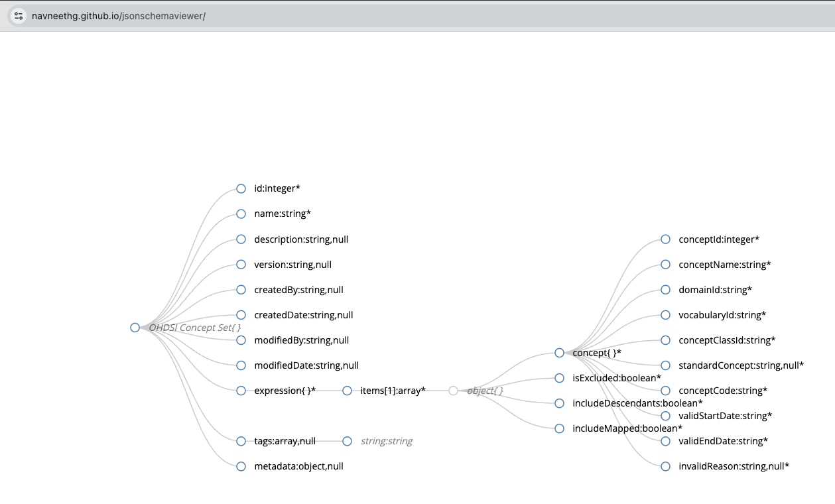Toggle the object{ } node circle
The width and height of the screenshot is (835, 504).
point(454,391)
